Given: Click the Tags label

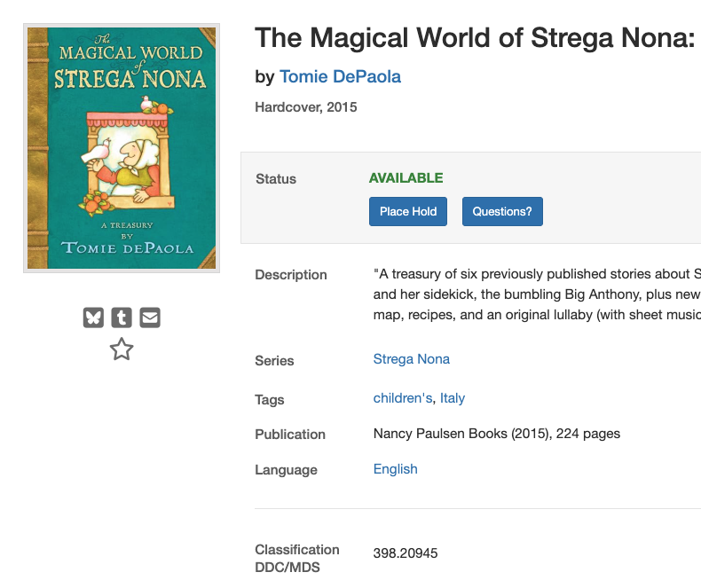Looking at the screenshot, I should click(x=270, y=400).
